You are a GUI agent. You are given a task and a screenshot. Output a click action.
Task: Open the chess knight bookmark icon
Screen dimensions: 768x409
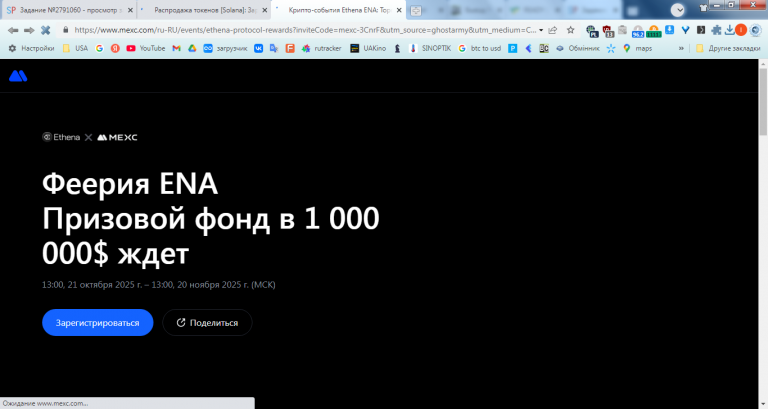pyautogui.click(x=397, y=48)
